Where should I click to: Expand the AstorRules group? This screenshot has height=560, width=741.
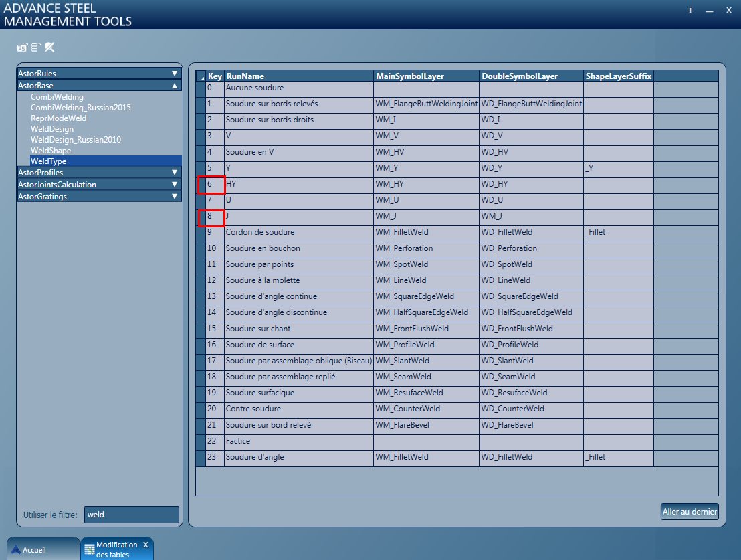tap(175, 74)
